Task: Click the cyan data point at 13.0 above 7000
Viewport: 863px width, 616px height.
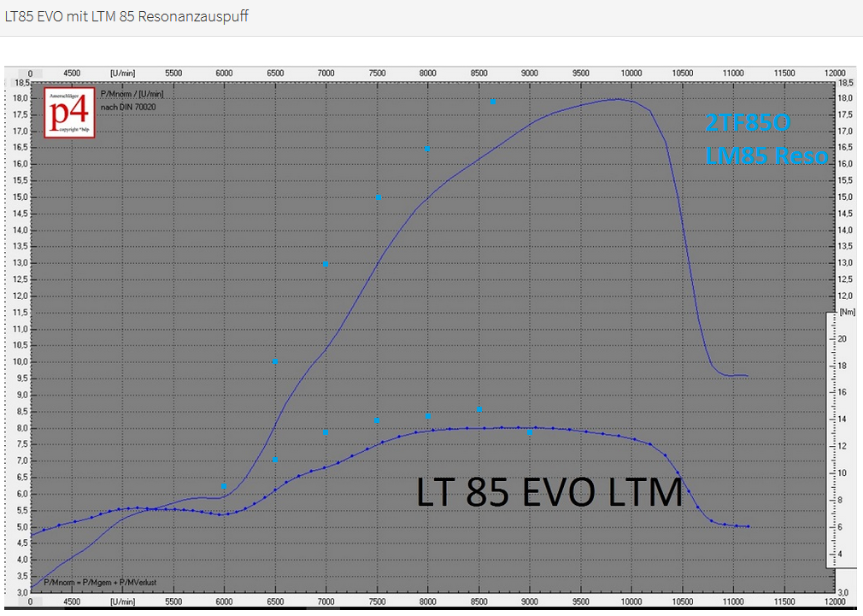Action: pos(325,263)
